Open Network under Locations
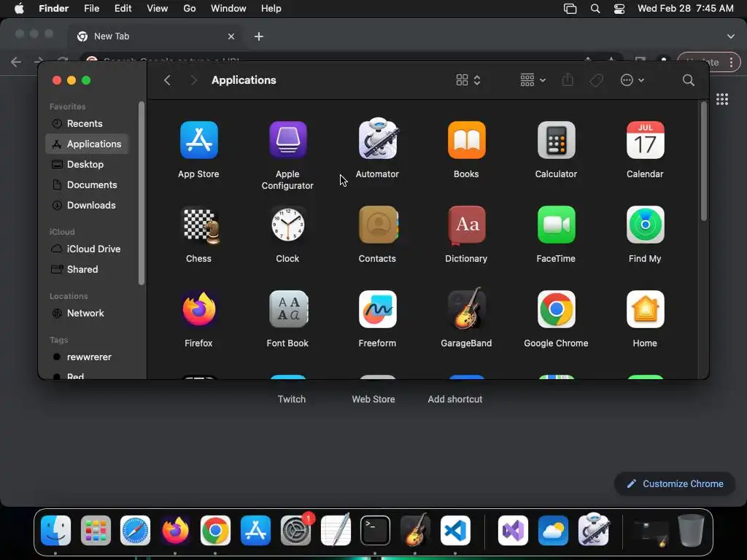This screenshot has width=747, height=560. [x=88, y=314]
